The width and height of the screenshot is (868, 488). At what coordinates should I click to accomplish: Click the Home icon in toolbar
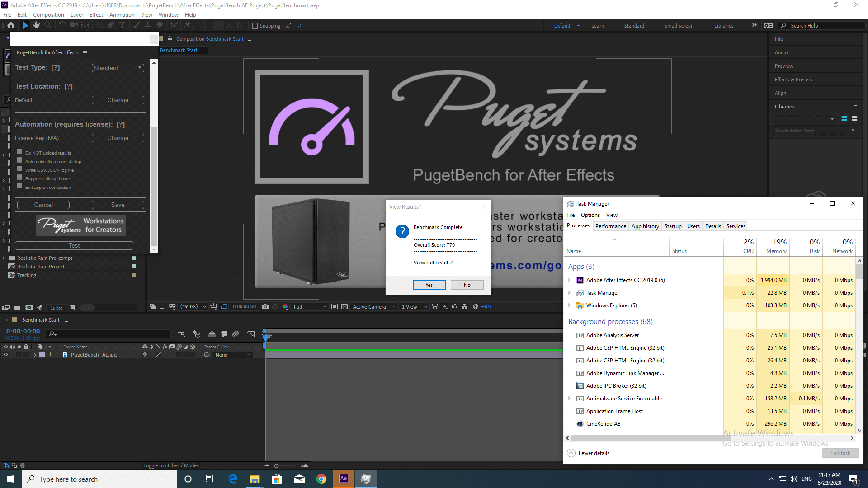(11, 25)
